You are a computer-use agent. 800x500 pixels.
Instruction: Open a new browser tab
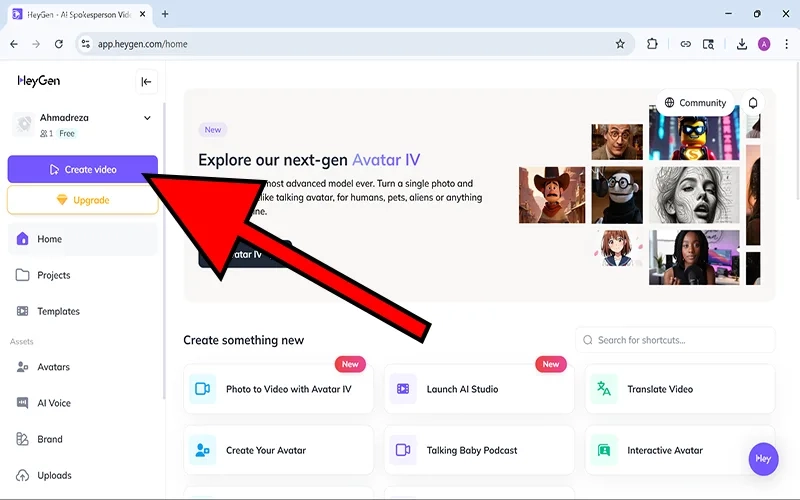click(165, 14)
